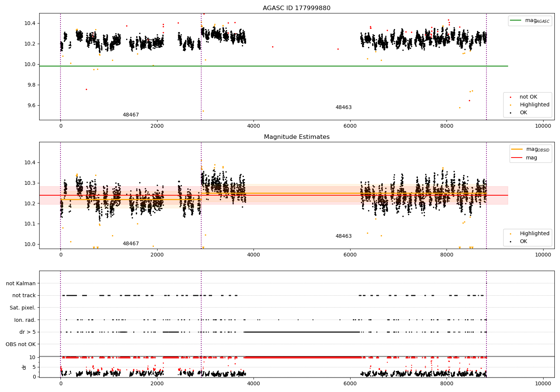The height and width of the screenshot is (392, 560).
Task: Click the 'OBS not OK' row label
Action: click(21, 344)
